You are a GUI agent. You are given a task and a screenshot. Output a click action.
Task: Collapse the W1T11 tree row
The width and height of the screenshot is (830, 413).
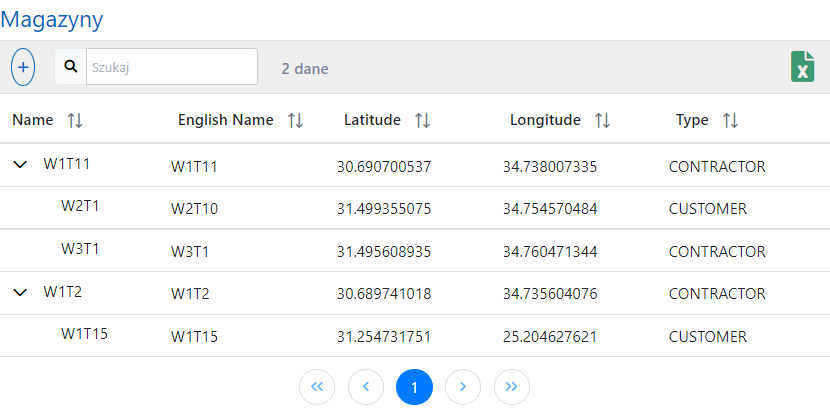(x=20, y=166)
